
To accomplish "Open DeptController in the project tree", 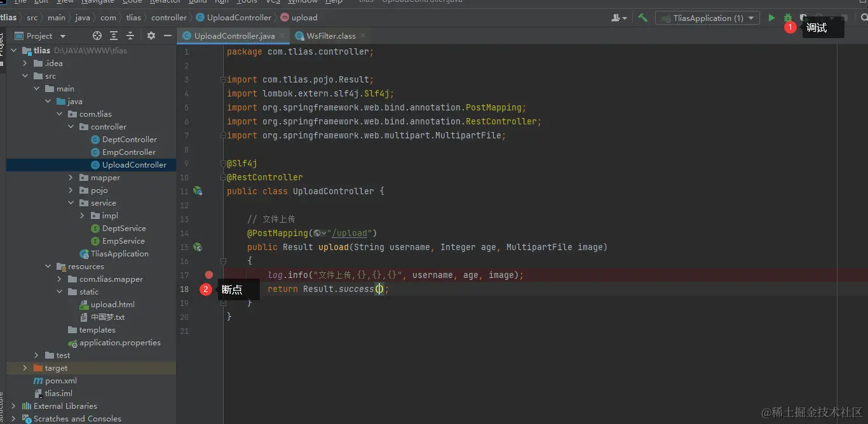I will click(x=130, y=139).
